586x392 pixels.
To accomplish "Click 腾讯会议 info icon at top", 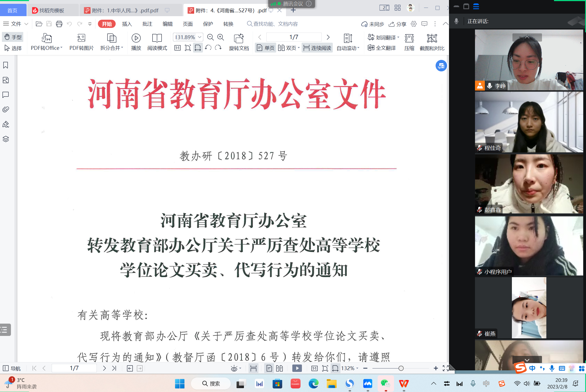I will coord(309,4).
